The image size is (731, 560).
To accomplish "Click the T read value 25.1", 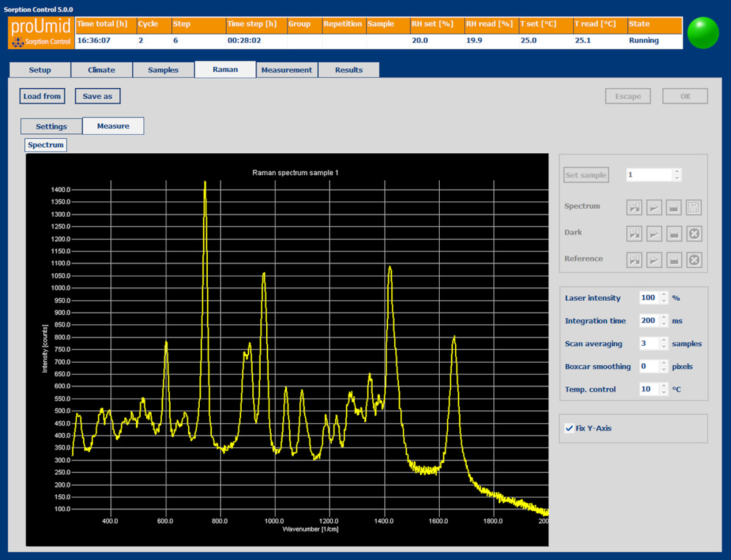I will point(584,41).
